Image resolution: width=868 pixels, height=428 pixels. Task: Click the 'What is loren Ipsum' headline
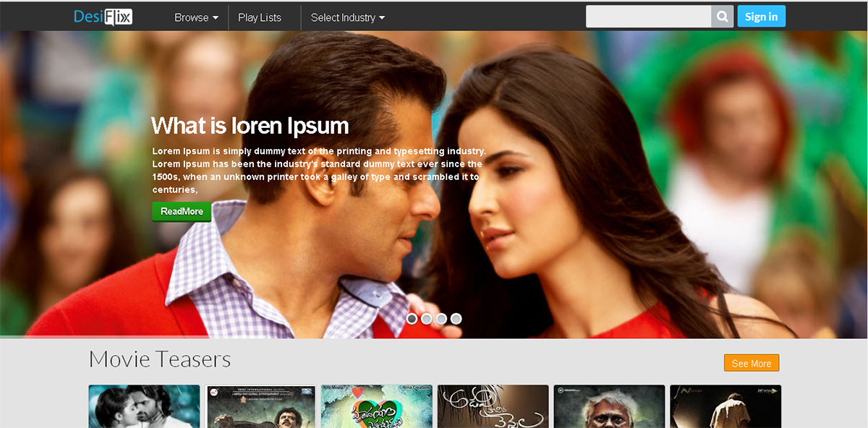[x=250, y=125]
